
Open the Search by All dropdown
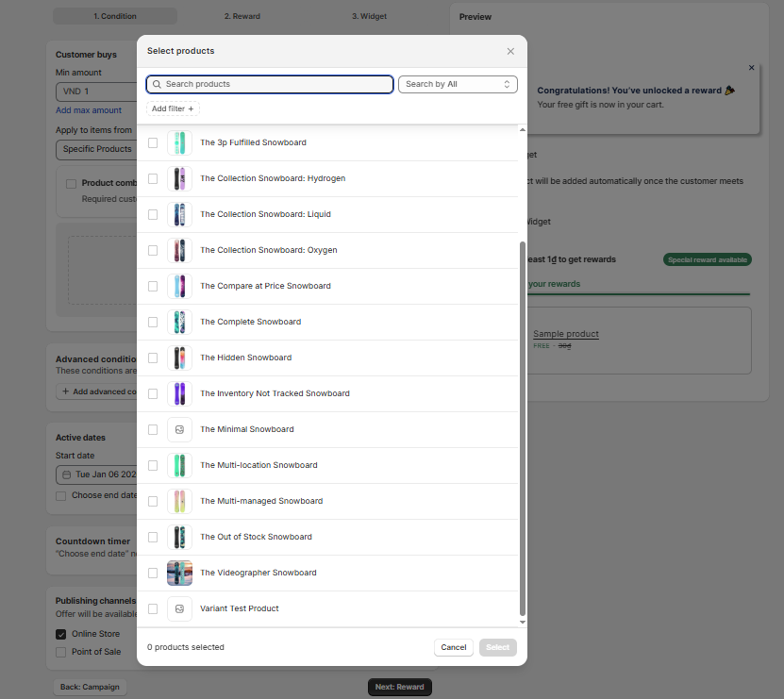(458, 84)
